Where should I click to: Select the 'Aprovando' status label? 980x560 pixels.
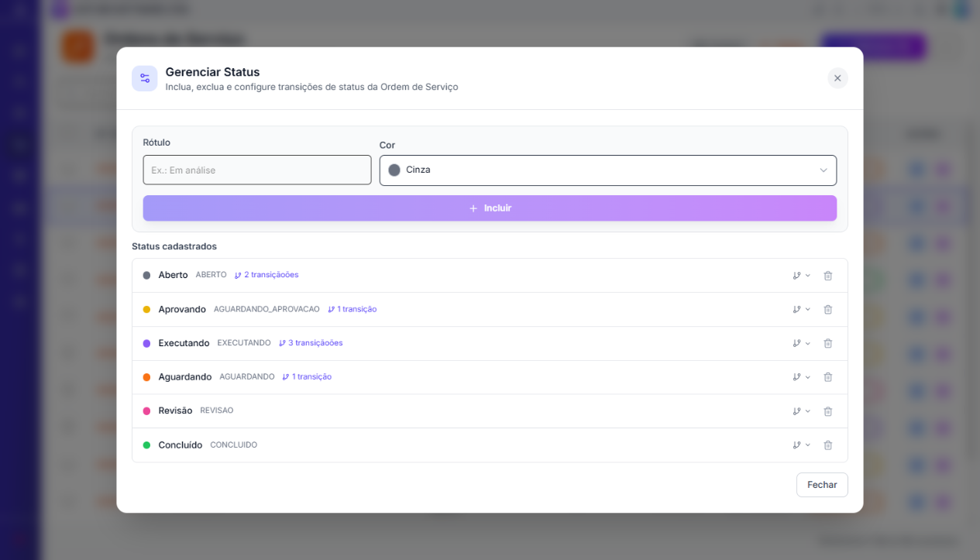(182, 309)
